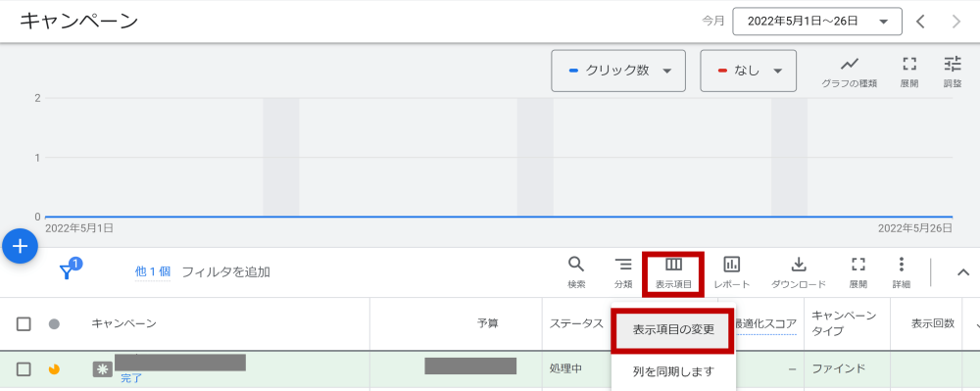Click the blue plus new campaign button
Image resolution: width=980 pixels, height=391 pixels.
pyautogui.click(x=21, y=247)
